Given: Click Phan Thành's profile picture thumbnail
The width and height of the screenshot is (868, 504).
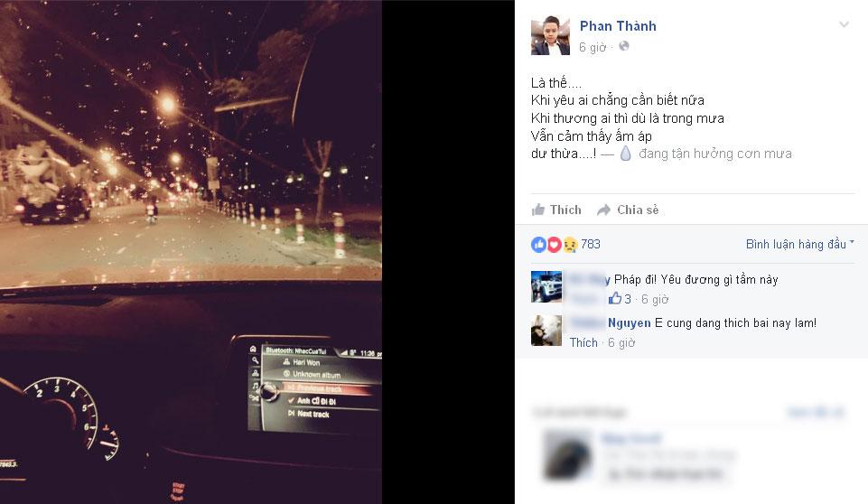Looking at the screenshot, I should click(550, 36).
